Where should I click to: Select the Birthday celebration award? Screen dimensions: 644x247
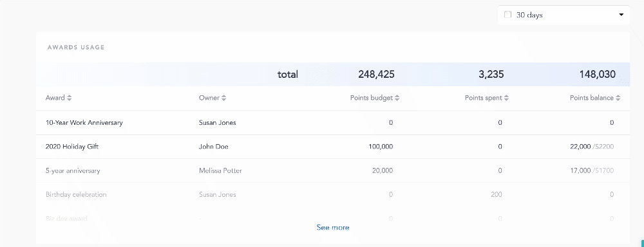76,194
